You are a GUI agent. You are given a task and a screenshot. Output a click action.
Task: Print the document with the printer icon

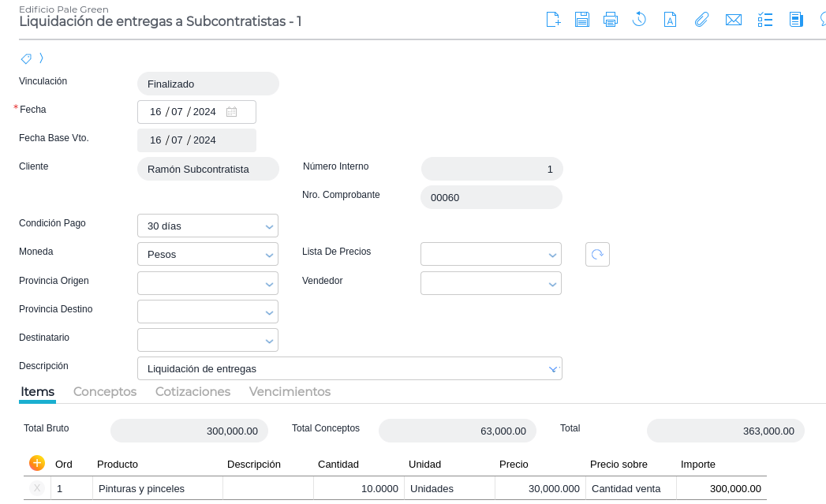click(611, 20)
